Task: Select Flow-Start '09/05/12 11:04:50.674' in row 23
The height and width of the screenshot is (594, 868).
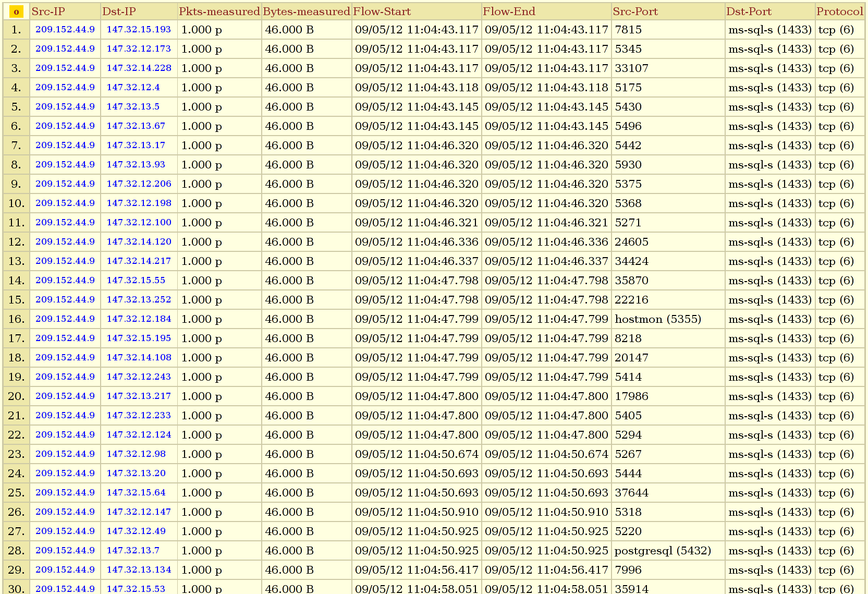Action: point(417,454)
